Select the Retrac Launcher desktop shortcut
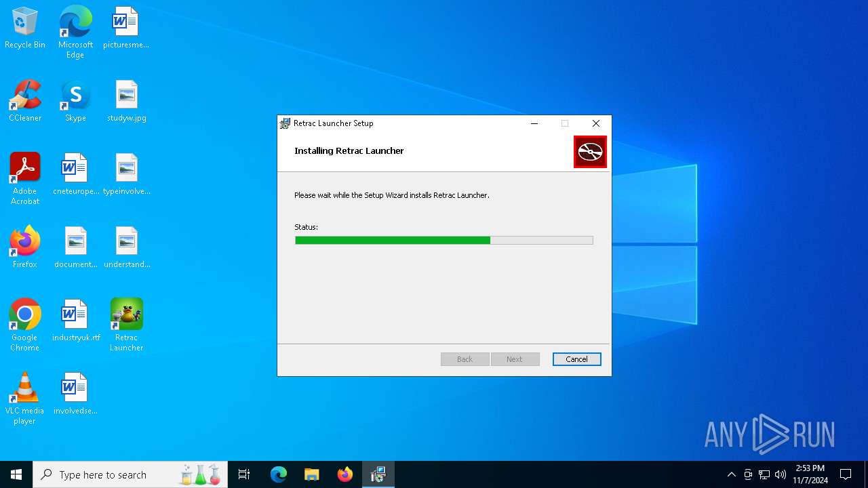The height and width of the screenshot is (488, 868). (126, 325)
